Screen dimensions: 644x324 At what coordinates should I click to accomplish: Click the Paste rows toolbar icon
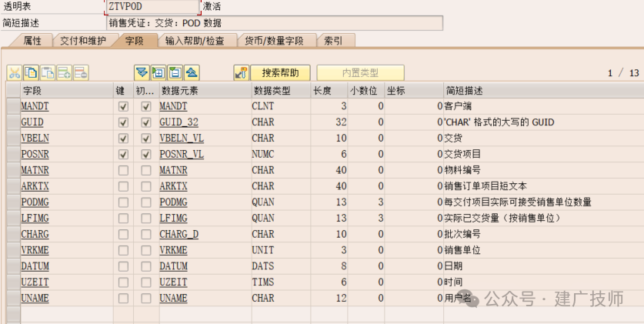tap(48, 73)
